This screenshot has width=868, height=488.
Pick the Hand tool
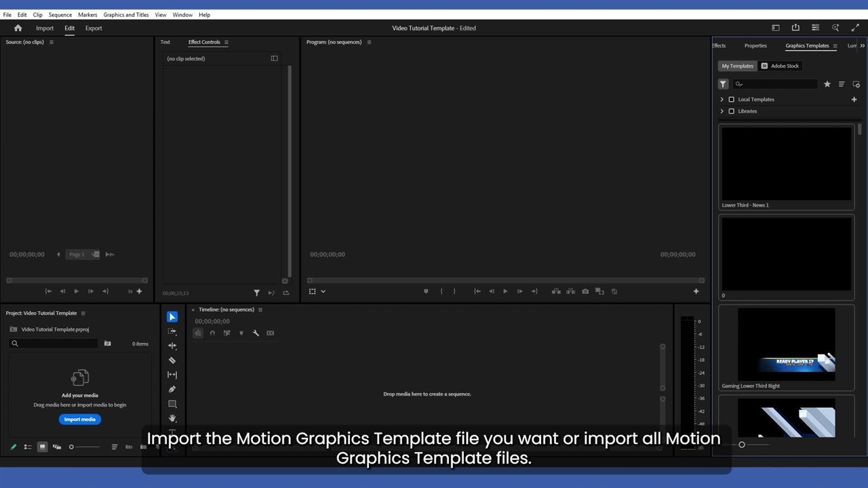[x=172, y=418]
